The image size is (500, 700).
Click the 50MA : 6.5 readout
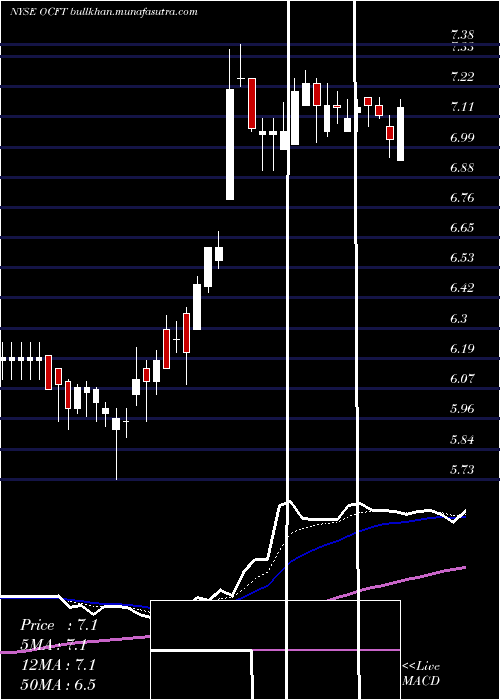pyautogui.click(x=59, y=684)
